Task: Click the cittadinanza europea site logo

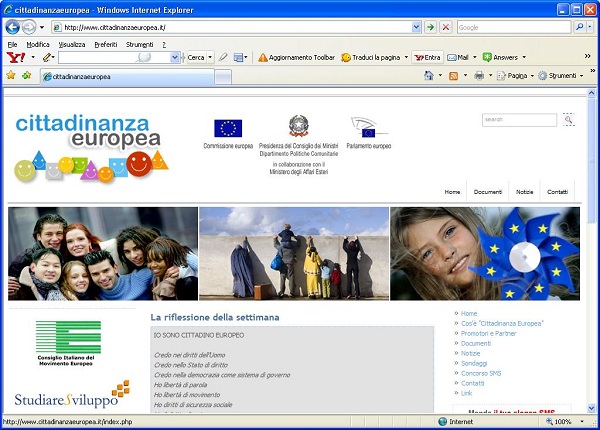Action: point(92,147)
